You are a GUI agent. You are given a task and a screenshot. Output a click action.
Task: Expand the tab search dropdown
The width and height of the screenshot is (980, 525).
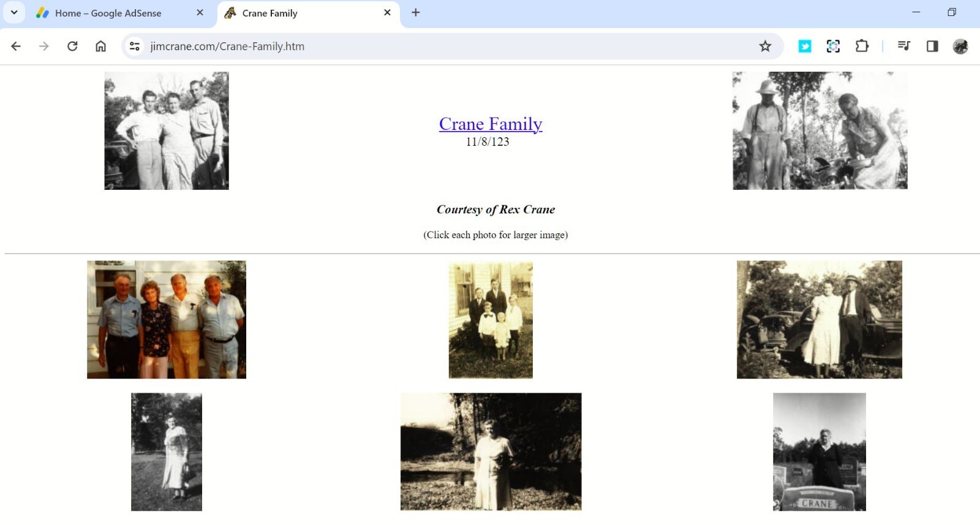tap(14, 12)
